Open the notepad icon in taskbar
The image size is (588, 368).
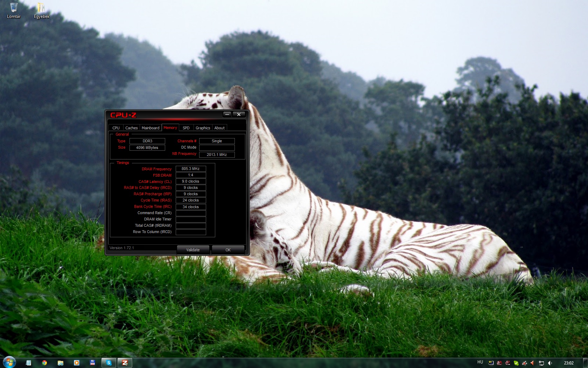pos(28,363)
